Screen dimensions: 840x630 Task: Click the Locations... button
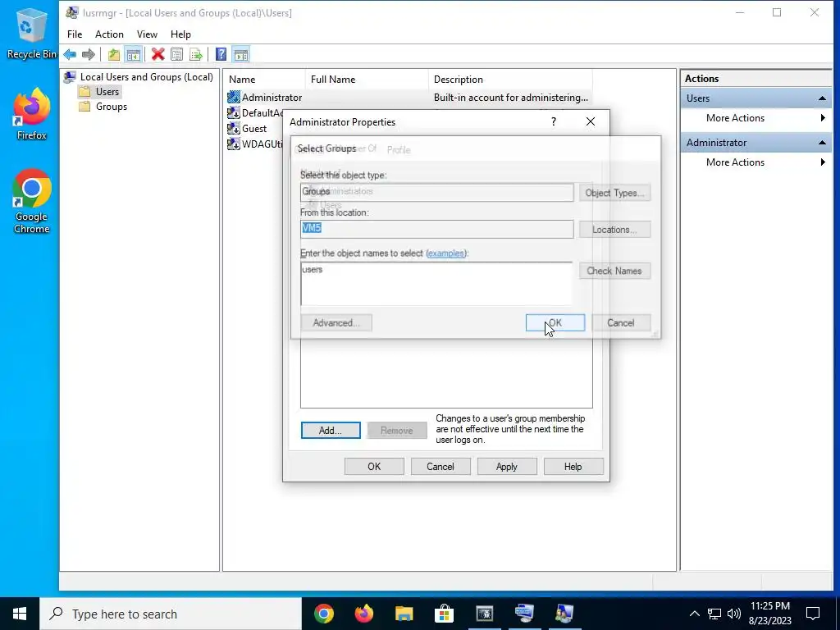(x=614, y=230)
